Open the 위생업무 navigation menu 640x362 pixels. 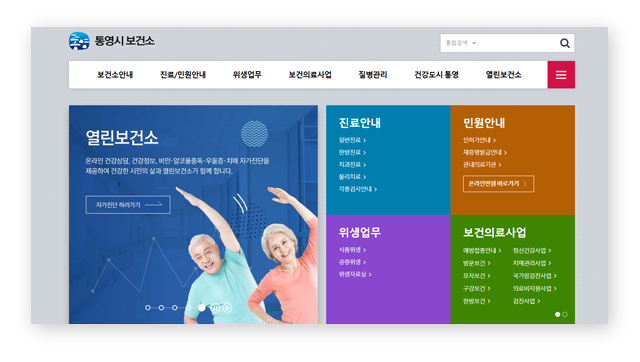click(x=247, y=75)
